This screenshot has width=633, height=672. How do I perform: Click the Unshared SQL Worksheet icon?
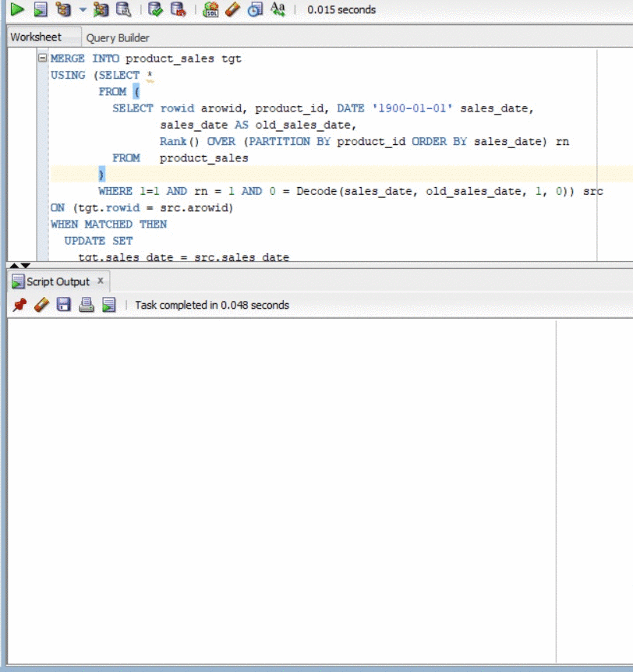coord(210,9)
